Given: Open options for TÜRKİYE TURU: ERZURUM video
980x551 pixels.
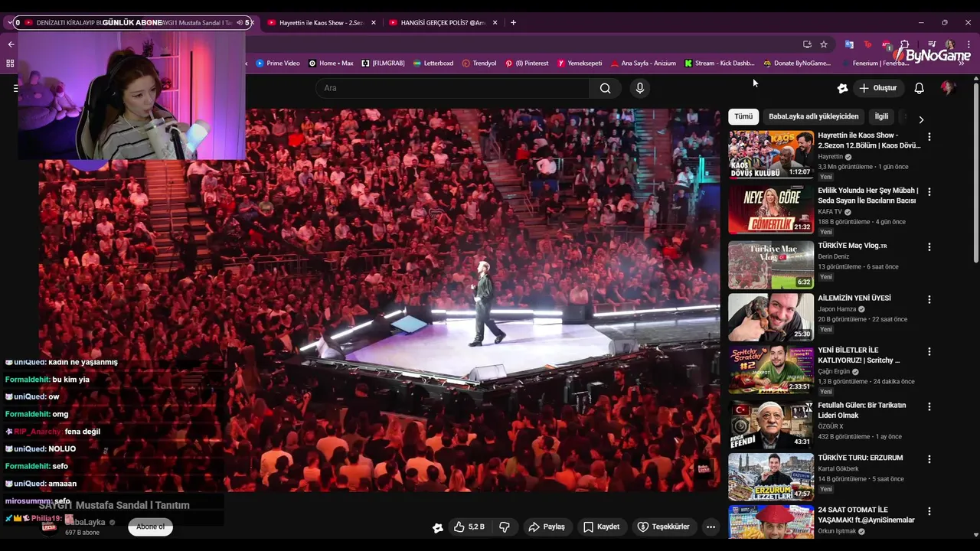Looking at the screenshot, I should (929, 459).
